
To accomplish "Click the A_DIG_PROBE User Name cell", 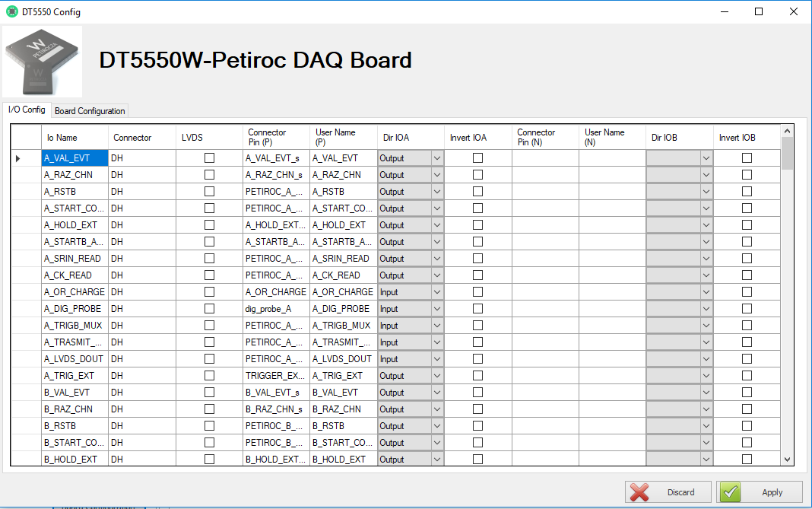I will click(x=344, y=308).
